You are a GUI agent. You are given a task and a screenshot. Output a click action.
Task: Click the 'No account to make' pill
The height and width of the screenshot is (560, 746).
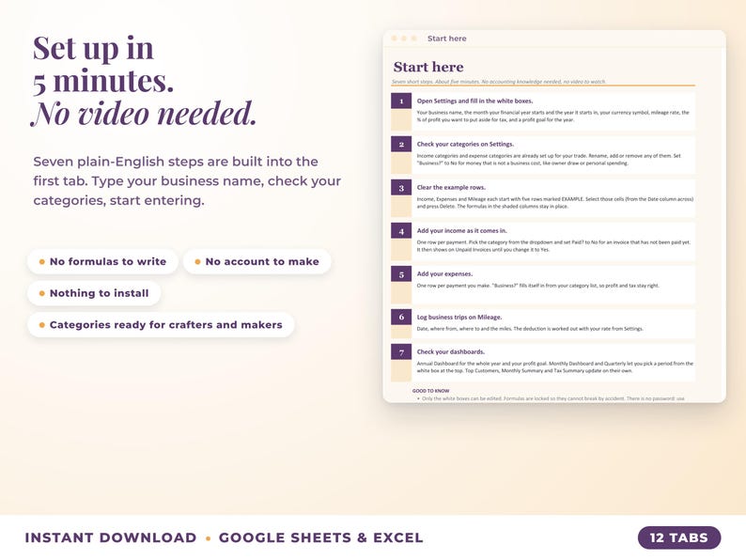(256, 262)
